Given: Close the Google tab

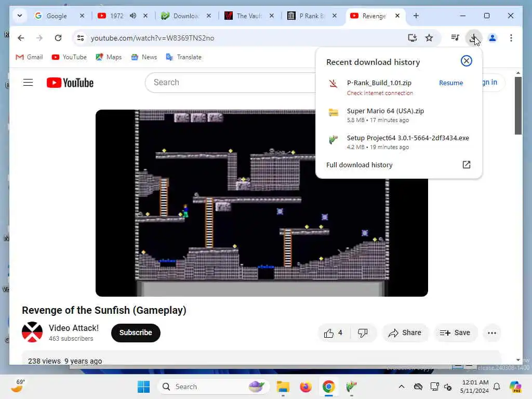Looking at the screenshot, I should [x=82, y=16].
